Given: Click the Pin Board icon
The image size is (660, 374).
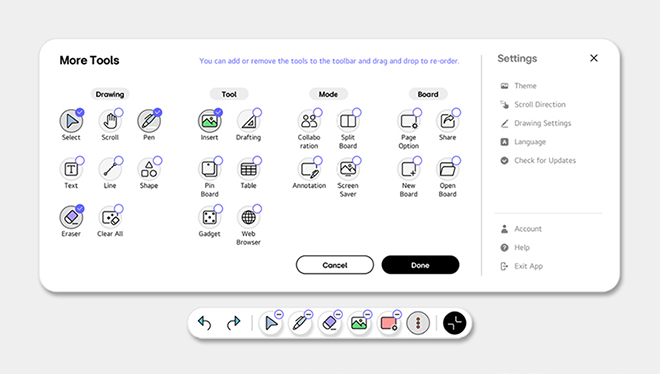Looking at the screenshot, I should [210, 169].
